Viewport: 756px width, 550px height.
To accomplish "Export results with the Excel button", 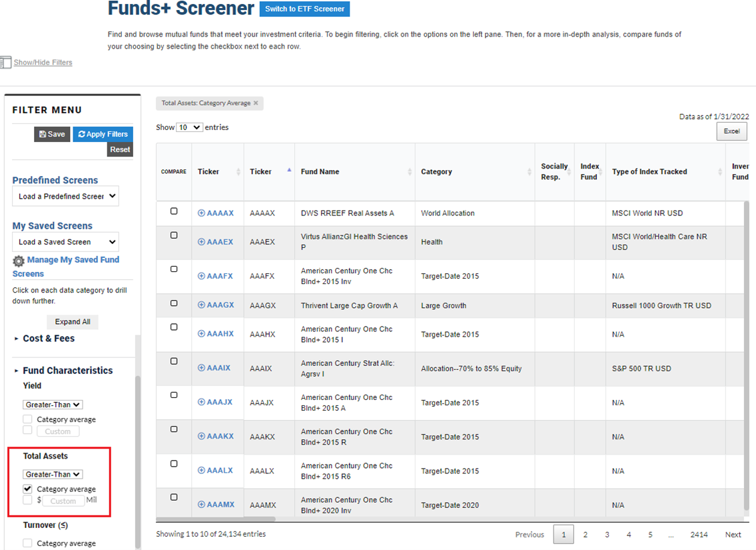I will [731, 131].
